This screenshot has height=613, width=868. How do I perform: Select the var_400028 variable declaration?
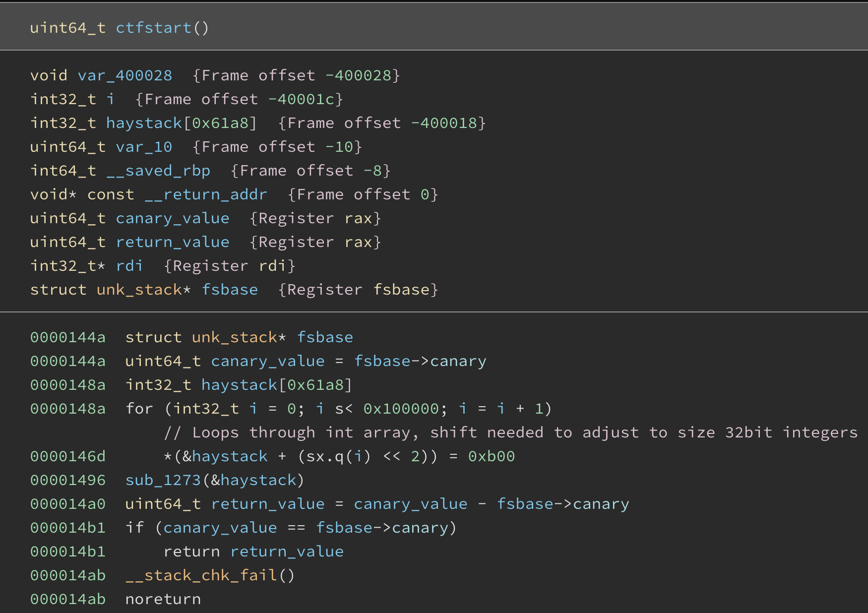124,75
